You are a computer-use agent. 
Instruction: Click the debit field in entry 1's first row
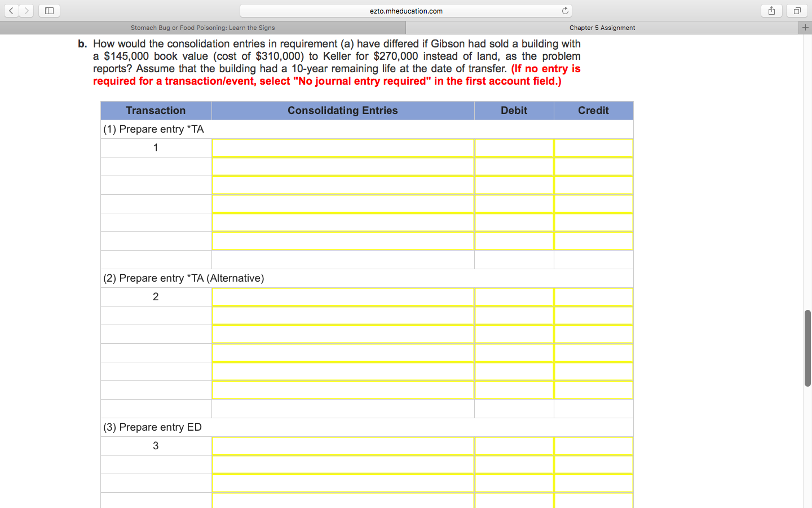point(514,148)
